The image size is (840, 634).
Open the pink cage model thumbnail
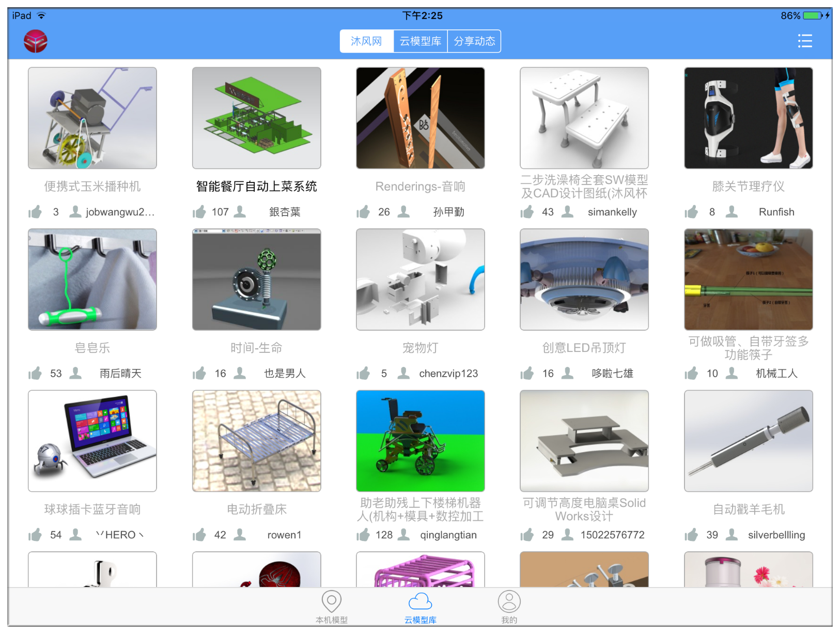pos(421,569)
